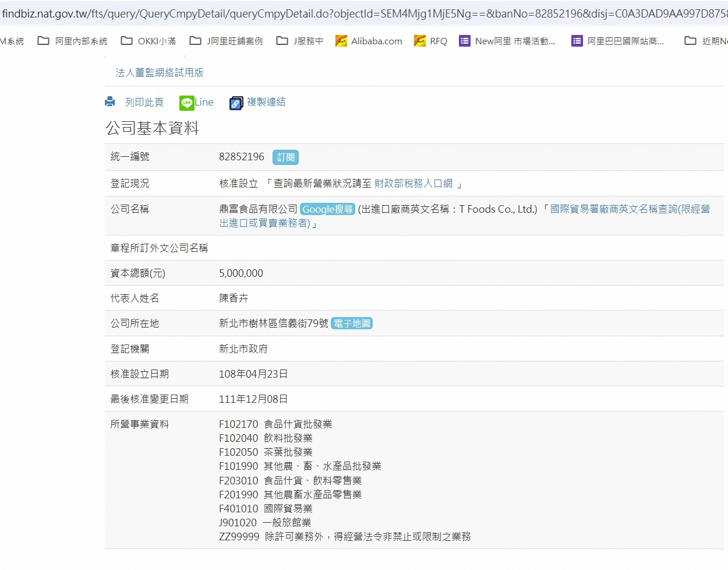
Task: Expand the OKKI小滿 bookmark folder
Action: click(x=149, y=41)
